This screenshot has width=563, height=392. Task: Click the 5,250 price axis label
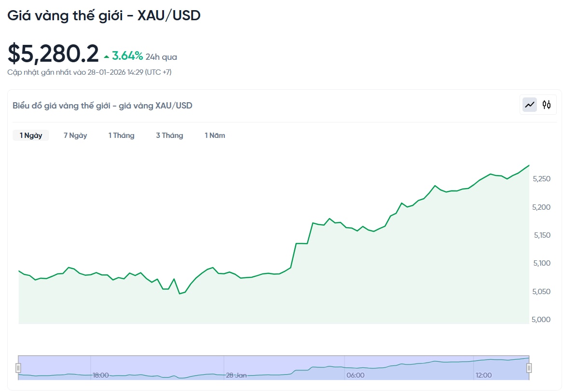tap(541, 179)
